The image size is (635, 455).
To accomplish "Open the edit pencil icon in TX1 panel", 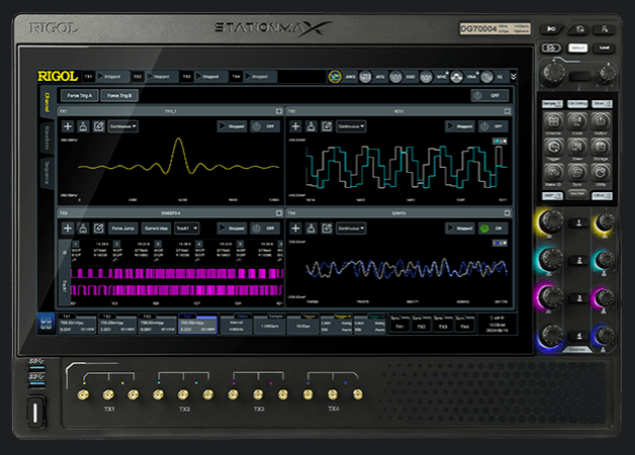I will tap(99, 126).
